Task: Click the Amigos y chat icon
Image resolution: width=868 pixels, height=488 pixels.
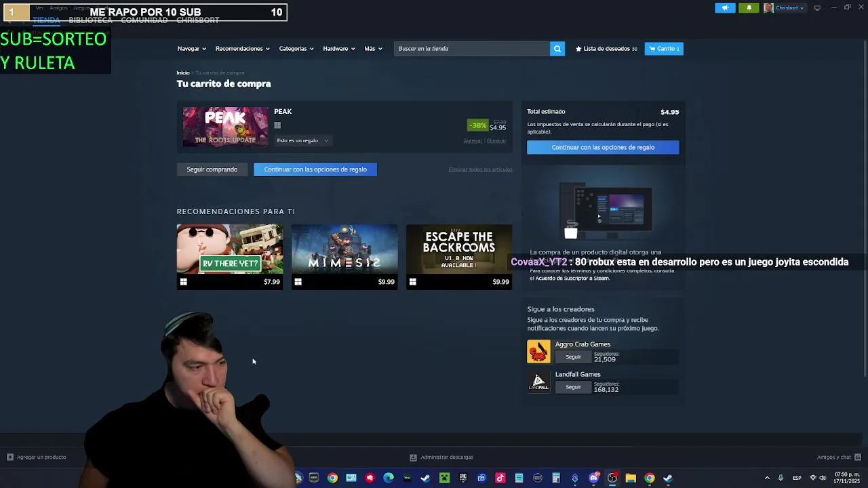Action: 858,457
